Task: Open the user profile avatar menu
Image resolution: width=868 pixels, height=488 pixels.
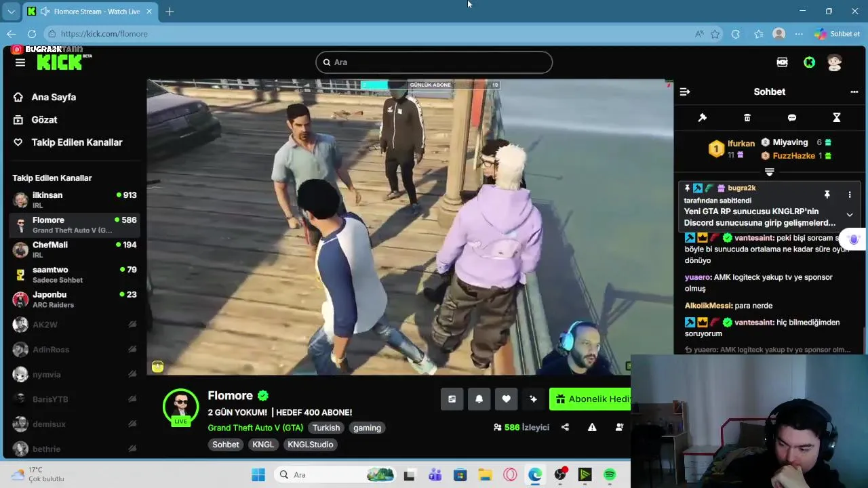Action: (835, 62)
